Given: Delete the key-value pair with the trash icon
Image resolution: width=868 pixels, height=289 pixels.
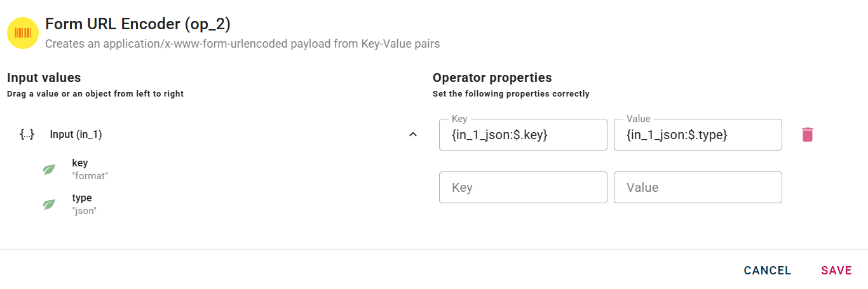Looking at the screenshot, I should point(807,135).
